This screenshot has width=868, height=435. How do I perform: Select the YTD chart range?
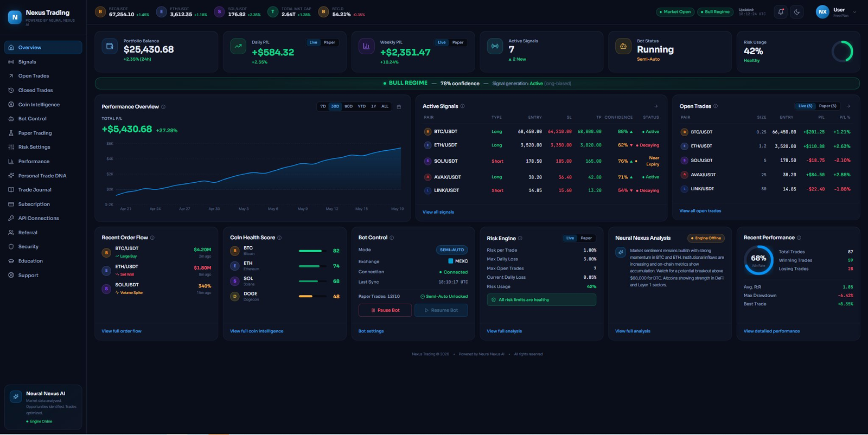(362, 106)
